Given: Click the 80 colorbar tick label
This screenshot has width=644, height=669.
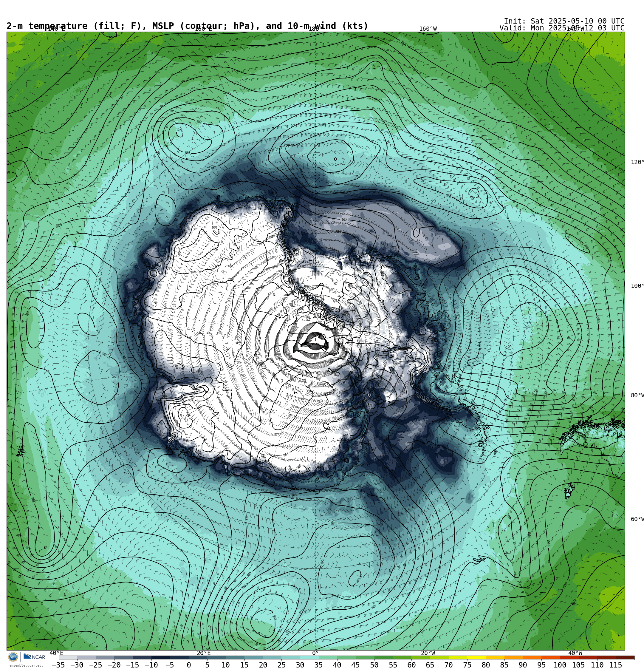Looking at the screenshot, I should 486,665.
